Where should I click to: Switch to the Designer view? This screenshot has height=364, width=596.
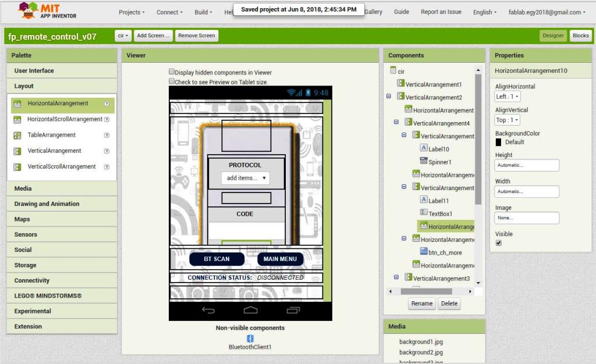(553, 35)
